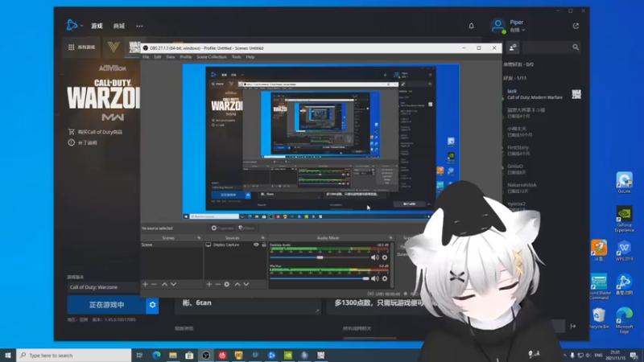Open the OBS File menu

click(146, 57)
